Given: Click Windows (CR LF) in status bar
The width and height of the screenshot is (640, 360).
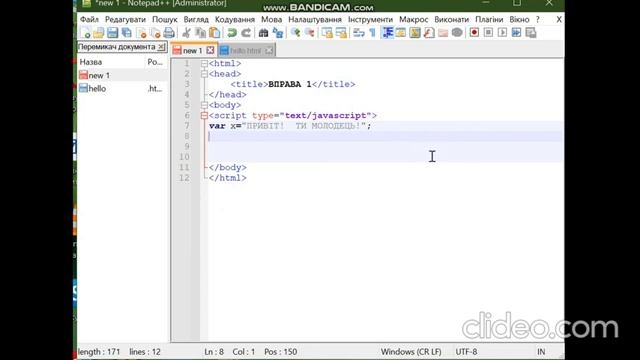Looking at the screenshot, I should click(x=411, y=352).
